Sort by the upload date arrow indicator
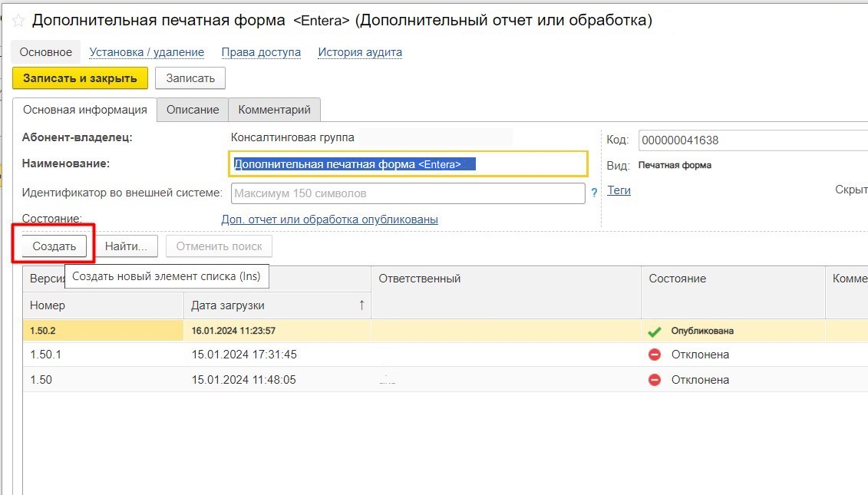Image resolution: width=868 pixels, height=495 pixels. click(361, 305)
